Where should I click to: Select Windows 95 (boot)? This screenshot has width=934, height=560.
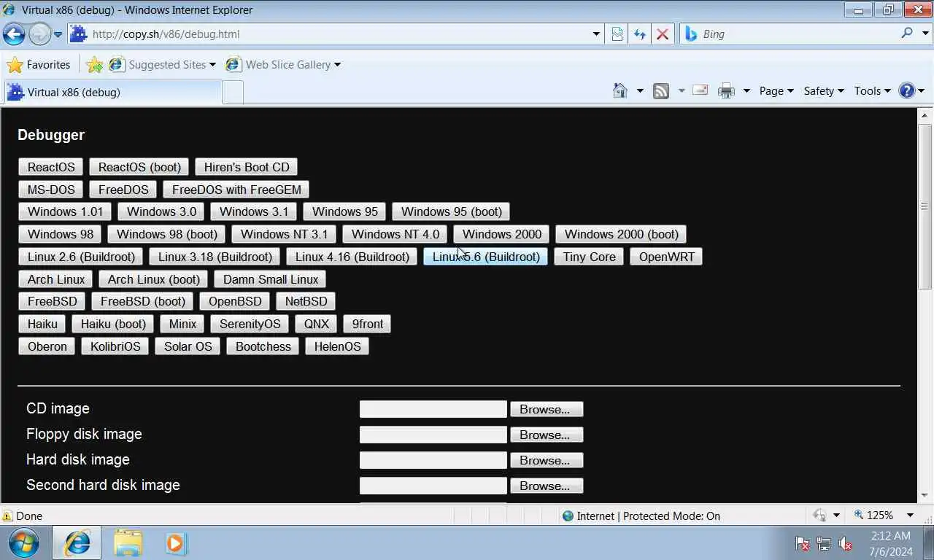pyautogui.click(x=452, y=211)
